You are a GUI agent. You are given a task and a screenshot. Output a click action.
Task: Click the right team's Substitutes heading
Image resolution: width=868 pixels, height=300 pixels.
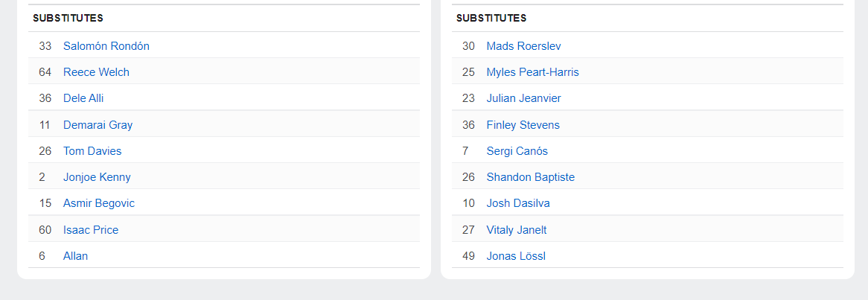[491, 18]
